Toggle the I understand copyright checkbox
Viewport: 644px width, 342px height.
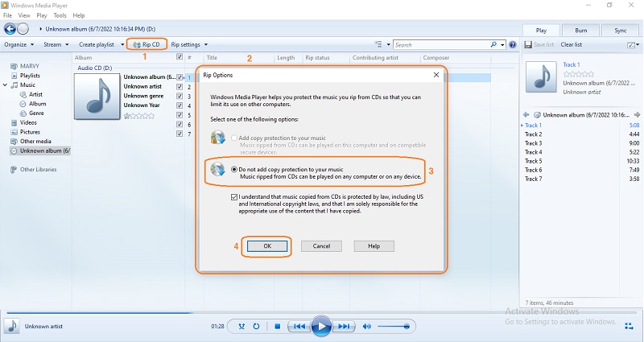click(234, 197)
